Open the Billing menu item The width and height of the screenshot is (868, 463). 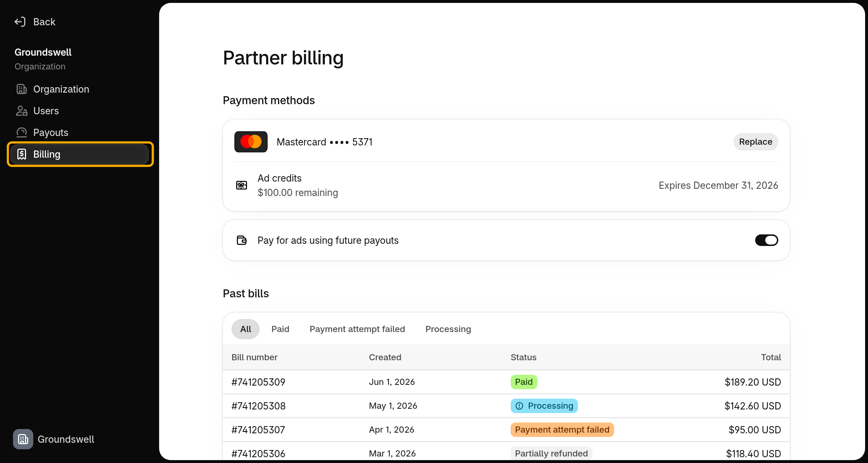pos(80,154)
